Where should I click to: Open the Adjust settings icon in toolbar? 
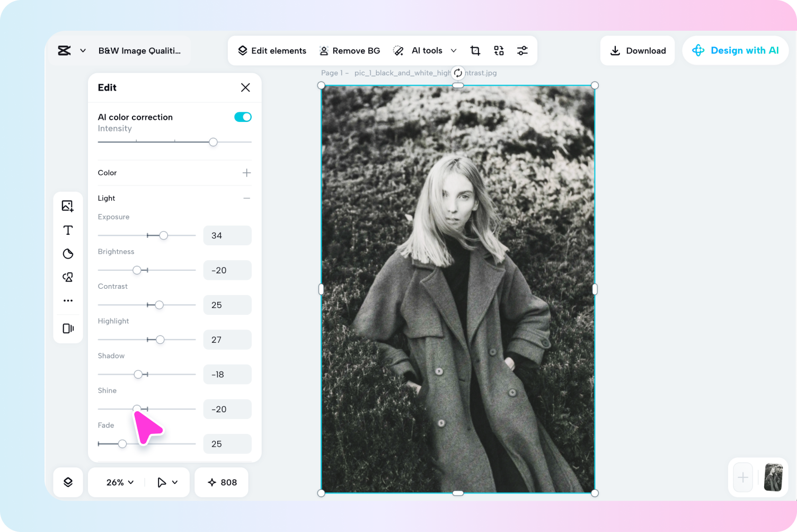click(523, 50)
